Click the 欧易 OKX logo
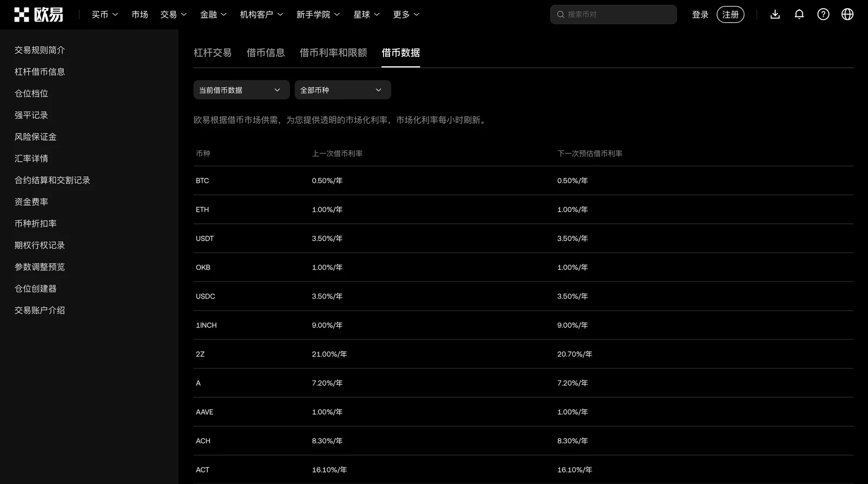Screen dimensions: 868x484 coord(39,15)
